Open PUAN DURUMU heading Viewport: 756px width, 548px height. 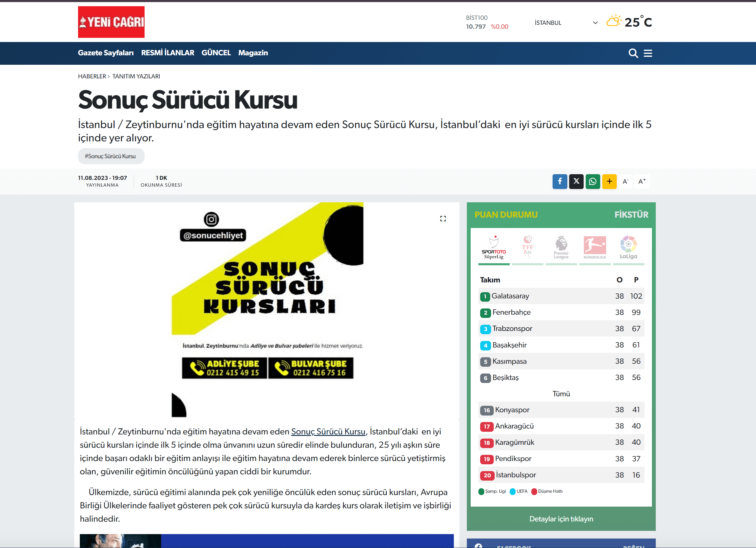506,215
